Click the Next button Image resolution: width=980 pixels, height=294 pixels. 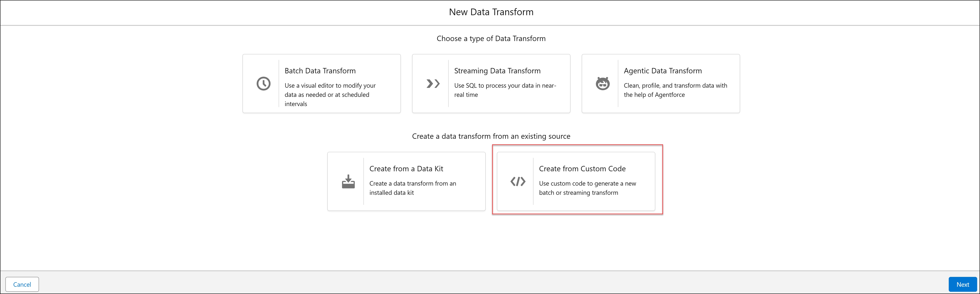pos(962,284)
